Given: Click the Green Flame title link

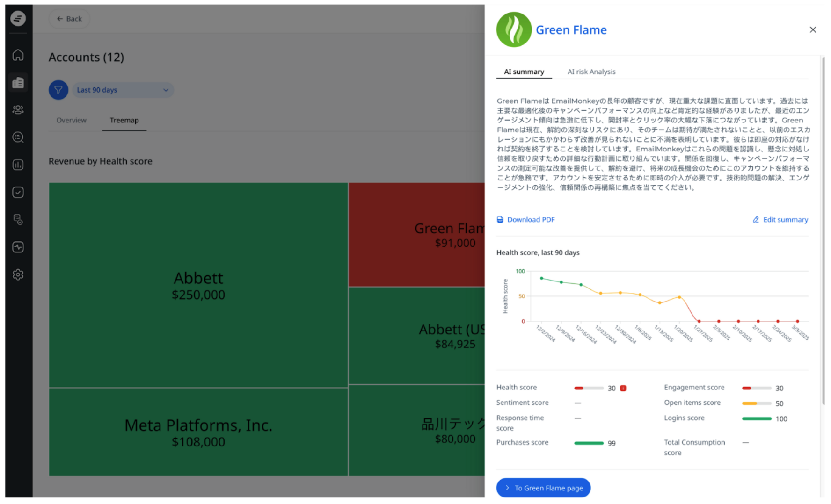Looking at the screenshot, I should [571, 30].
